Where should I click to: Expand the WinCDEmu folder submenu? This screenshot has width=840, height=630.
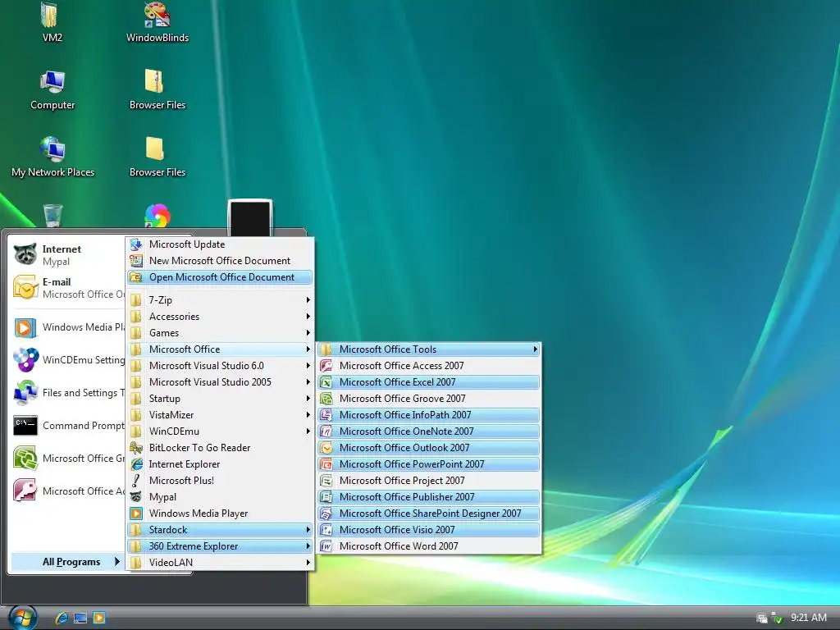[220, 431]
